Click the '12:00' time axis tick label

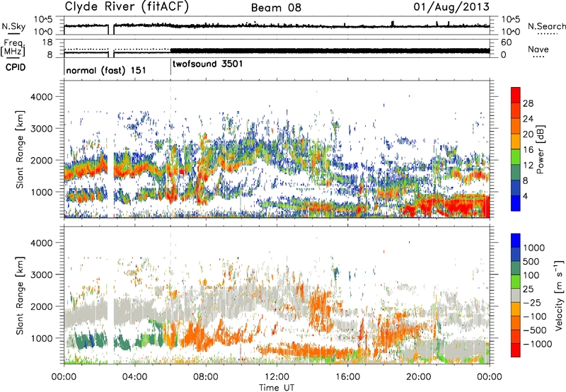tap(277, 376)
